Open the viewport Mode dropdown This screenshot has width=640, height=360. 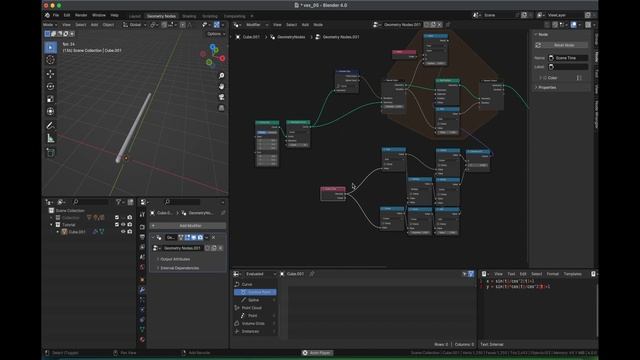coord(50,25)
